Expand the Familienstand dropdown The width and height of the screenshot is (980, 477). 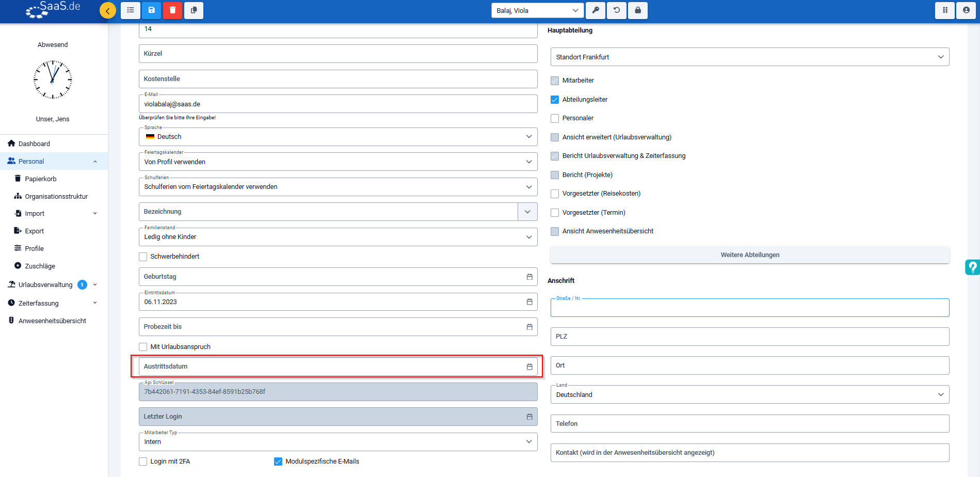tap(338, 237)
